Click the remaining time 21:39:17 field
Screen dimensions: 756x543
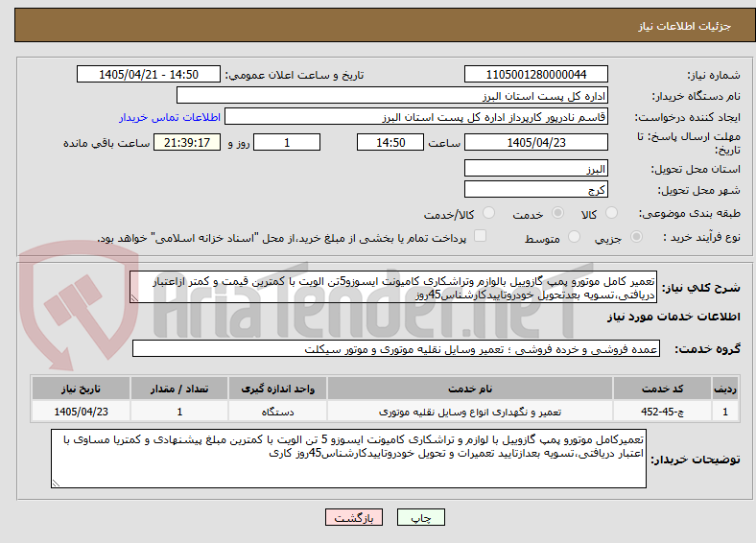(x=187, y=142)
